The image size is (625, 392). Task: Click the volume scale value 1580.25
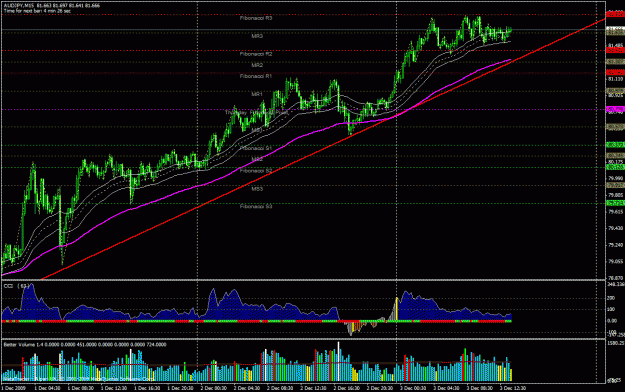616,343
